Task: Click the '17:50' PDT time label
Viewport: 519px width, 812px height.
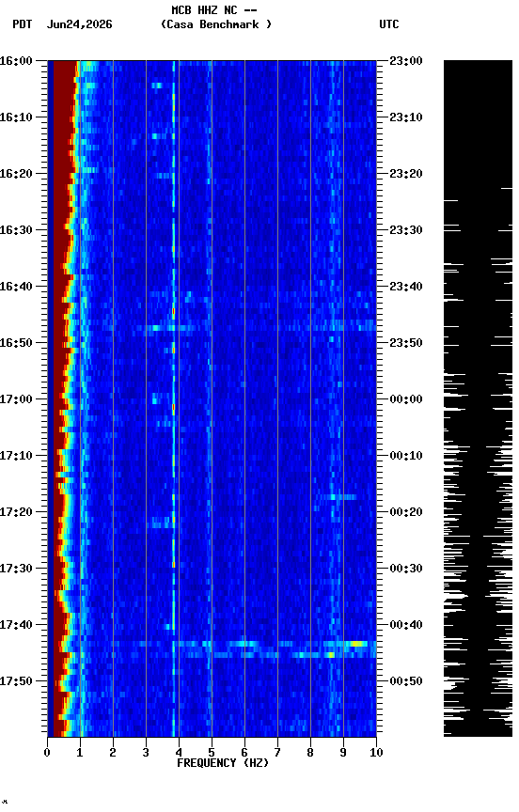Action: point(16,681)
